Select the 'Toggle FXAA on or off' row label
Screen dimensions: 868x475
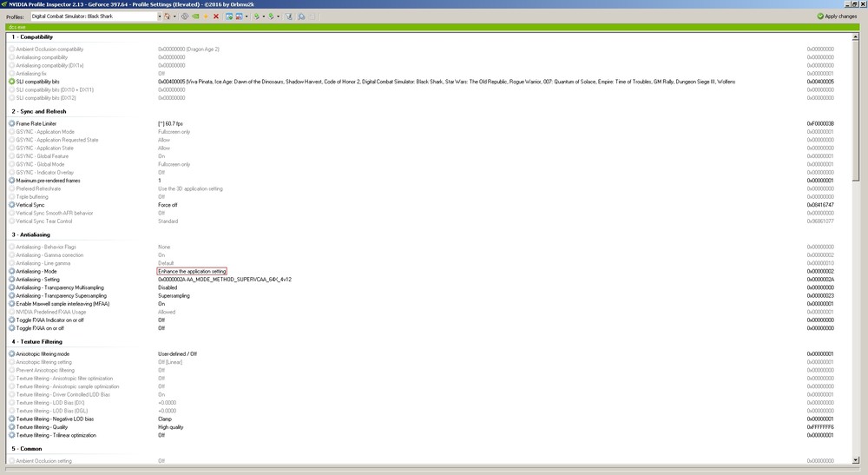click(40, 328)
